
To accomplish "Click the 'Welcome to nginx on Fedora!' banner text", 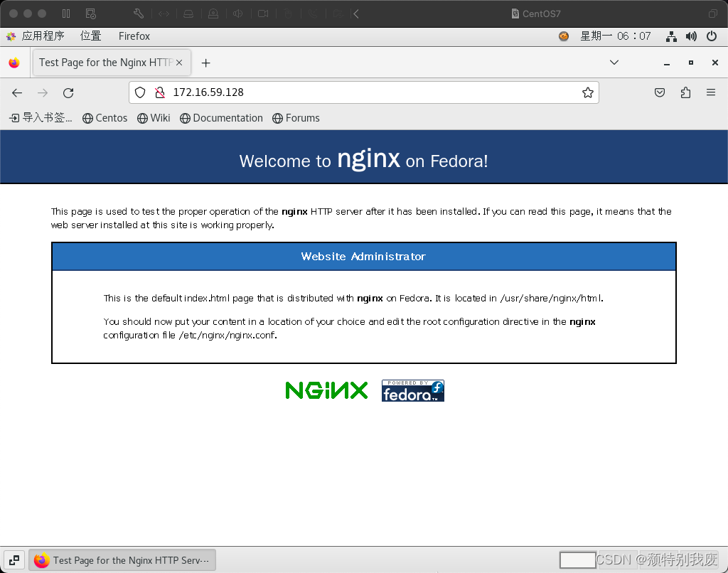I will (363, 159).
